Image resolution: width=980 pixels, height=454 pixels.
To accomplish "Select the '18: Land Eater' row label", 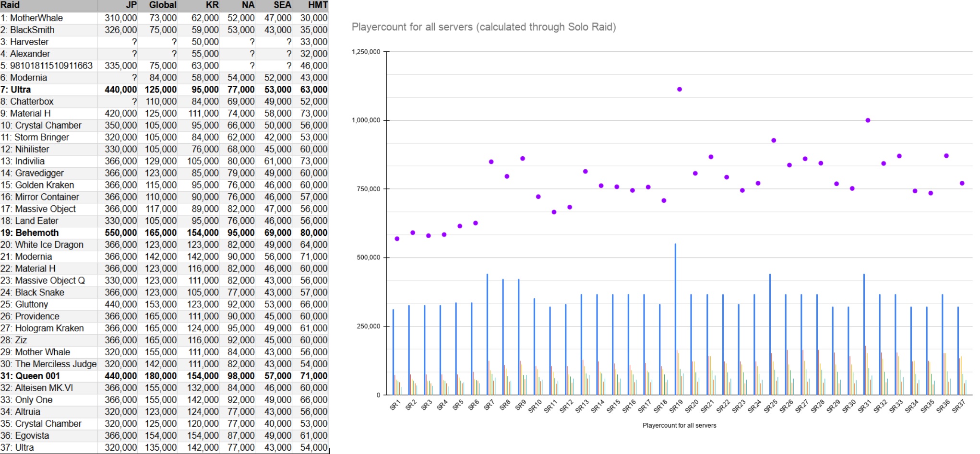I will (x=30, y=221).
